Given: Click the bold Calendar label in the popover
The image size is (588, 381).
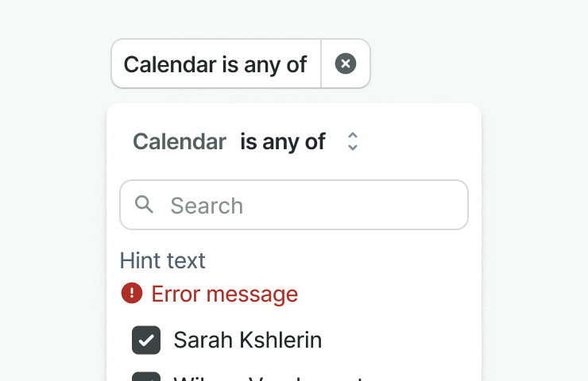Looking at the screenshot, I should pos(180,141).
